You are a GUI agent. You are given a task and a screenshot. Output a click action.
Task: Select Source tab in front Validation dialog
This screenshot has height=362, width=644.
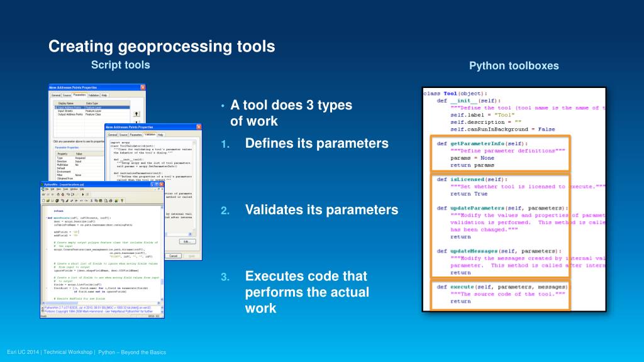(x=123, y=134)
